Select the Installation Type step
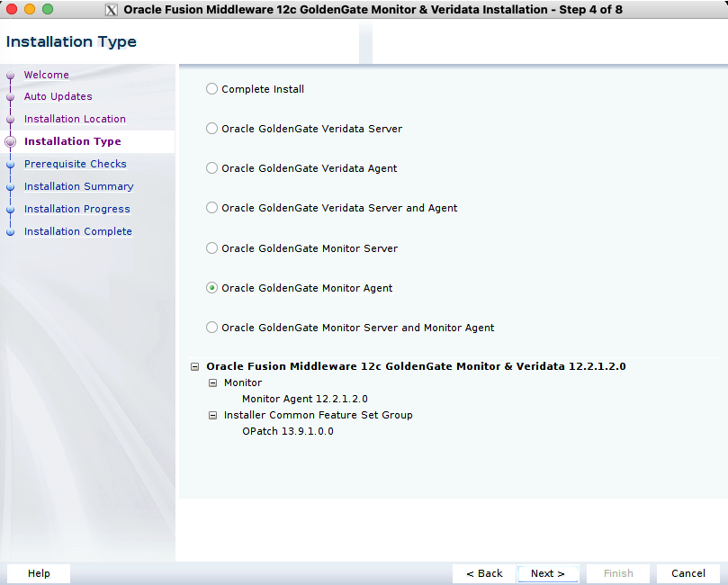This screenshot has height=585, width=728. 72,141
